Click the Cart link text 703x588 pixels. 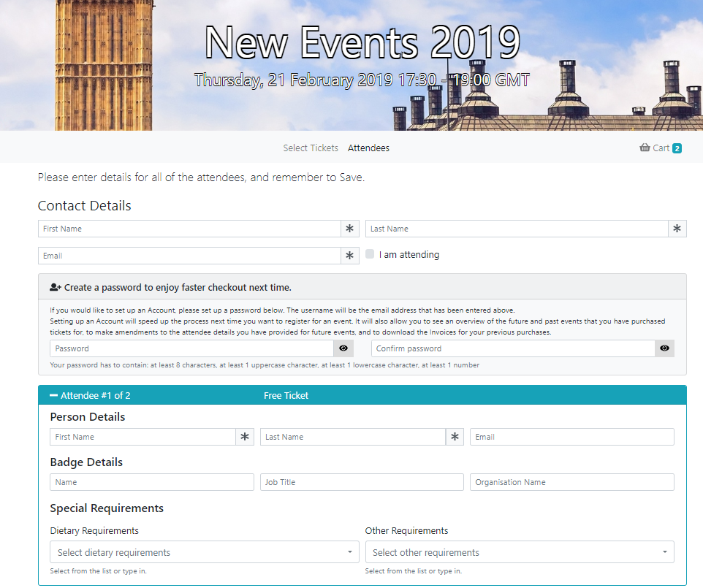[661, 148]
